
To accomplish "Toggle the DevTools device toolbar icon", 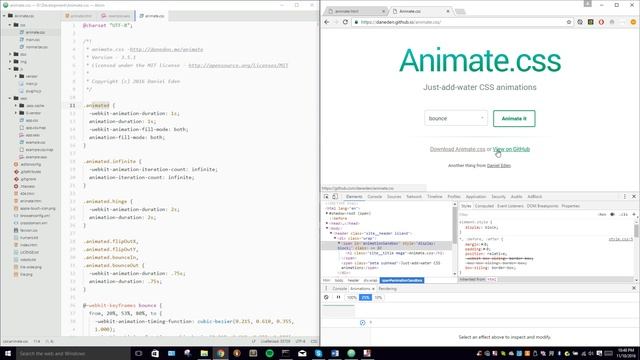I will pos(335,196).
